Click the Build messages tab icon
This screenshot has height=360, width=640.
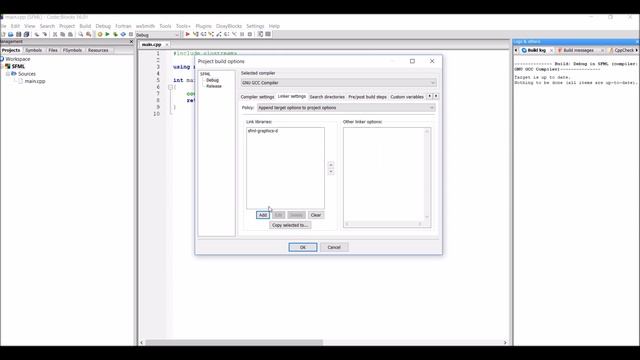pyautogui.click(x=560, y=50)
